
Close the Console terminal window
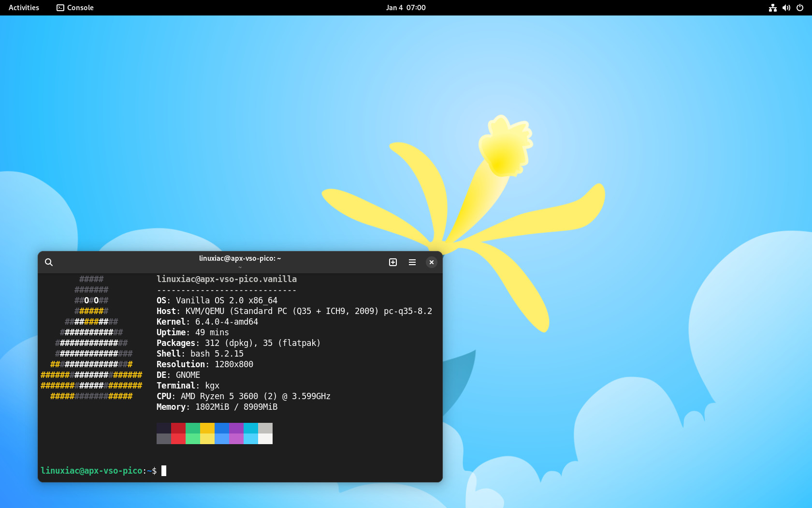tap(432, 262)
